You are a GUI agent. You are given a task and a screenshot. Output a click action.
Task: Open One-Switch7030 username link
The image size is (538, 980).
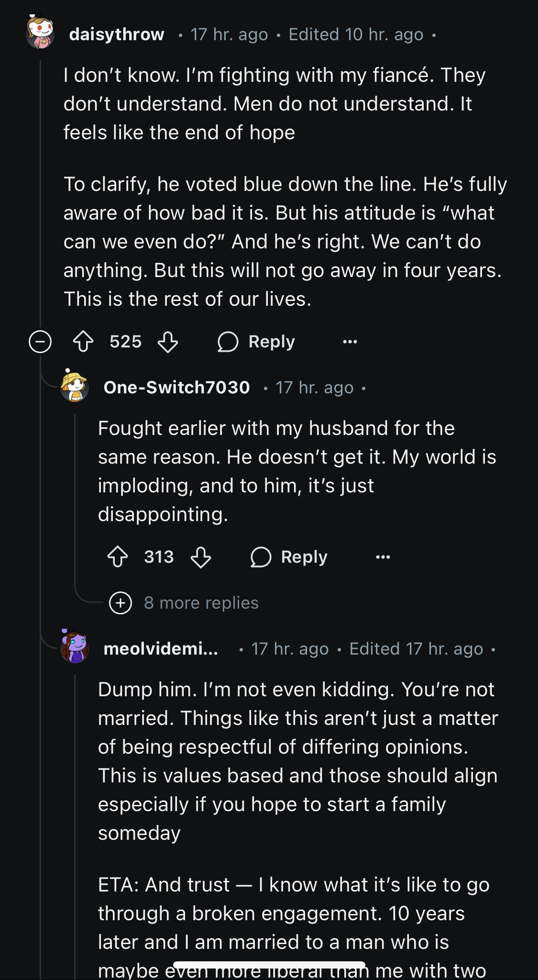(176, 388)
